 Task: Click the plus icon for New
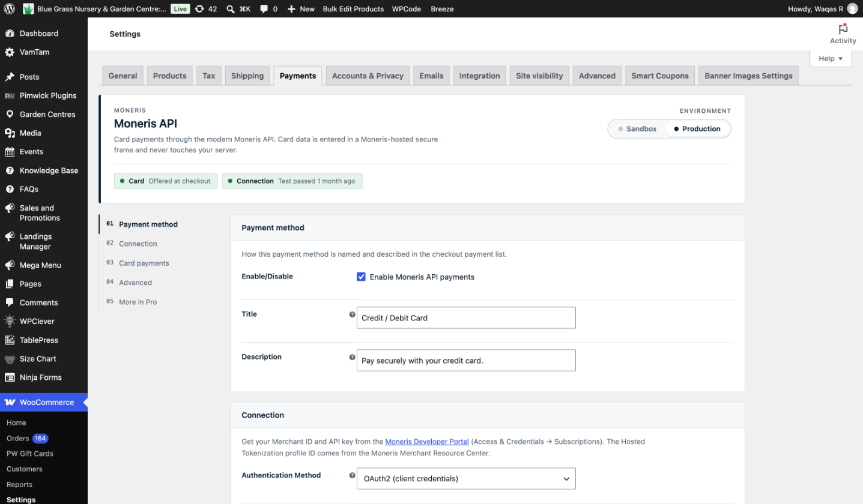(x=292, y=9)
